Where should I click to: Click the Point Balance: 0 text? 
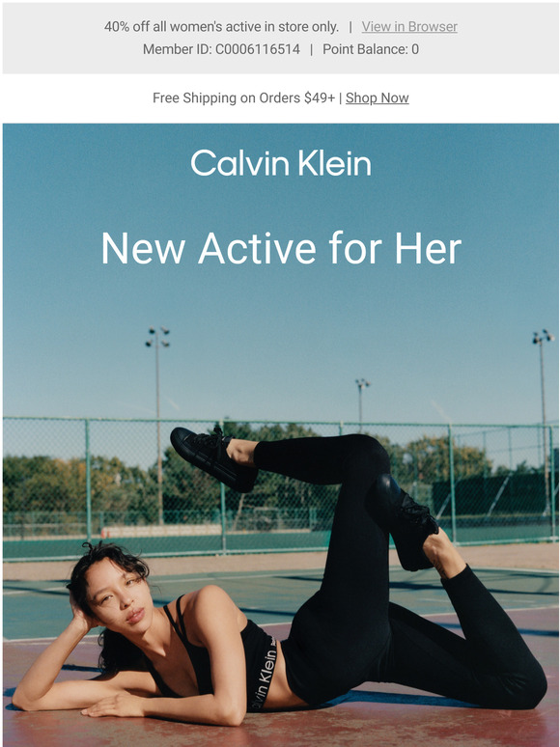pyautogui.click(x=371, y=49)
